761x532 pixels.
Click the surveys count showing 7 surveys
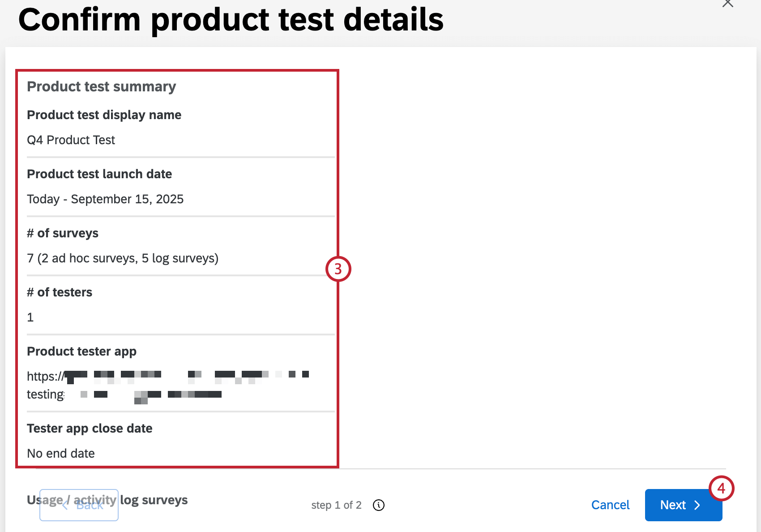(x=123, y=258)
